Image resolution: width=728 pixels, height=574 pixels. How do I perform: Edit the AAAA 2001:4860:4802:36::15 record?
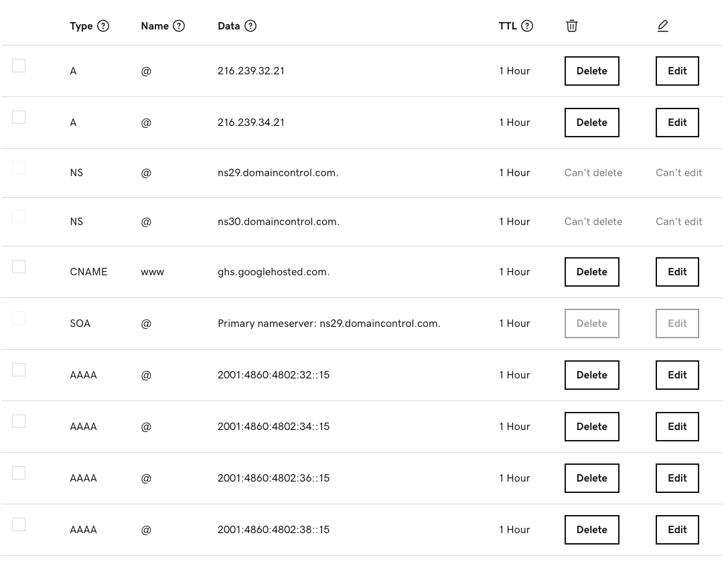677,478
